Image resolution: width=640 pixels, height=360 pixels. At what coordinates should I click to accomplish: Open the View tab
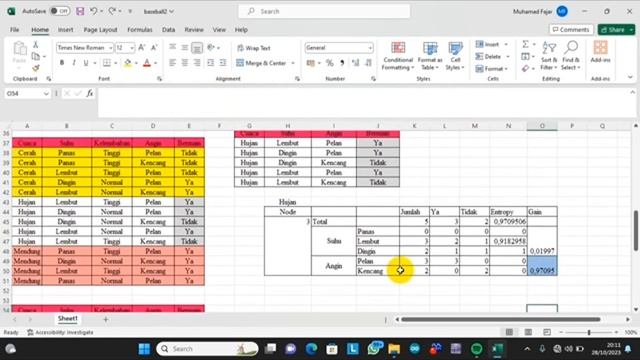click(219, 30)
